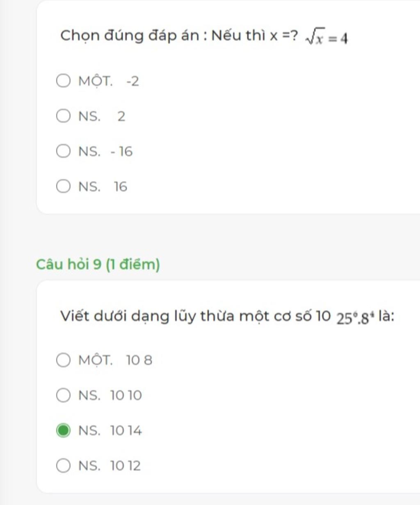The image size is (420, 505).
Task: Select the radio circle for answer -2
Action: point(63,81)
